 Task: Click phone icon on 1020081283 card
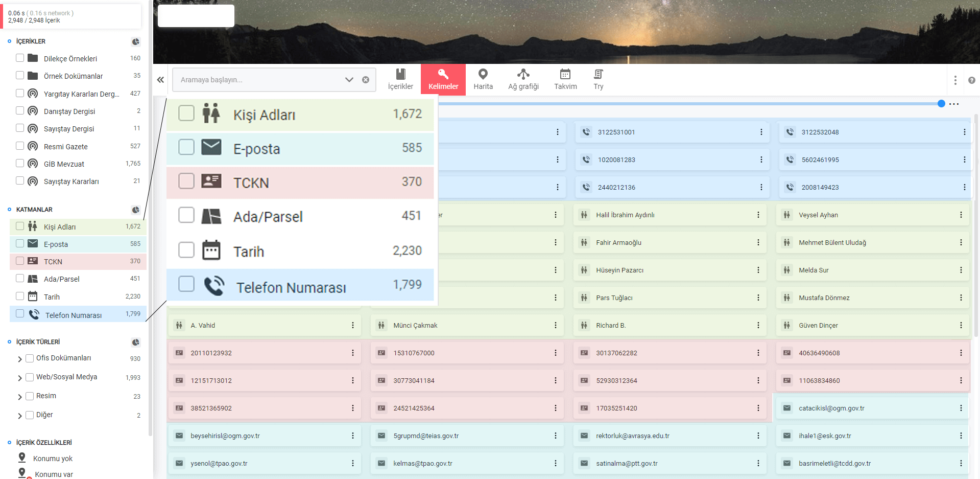point(586,159)
